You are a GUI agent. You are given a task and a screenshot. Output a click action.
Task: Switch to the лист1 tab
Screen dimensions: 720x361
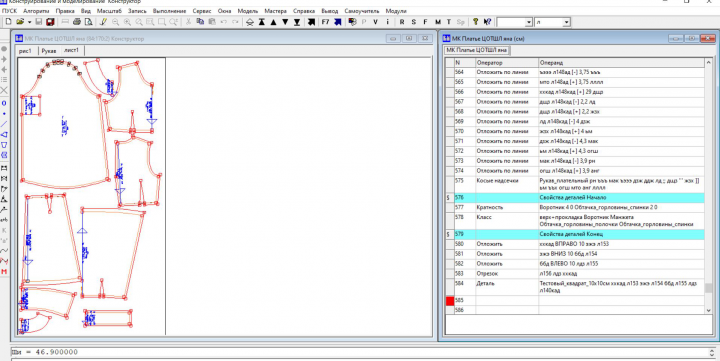pos(71,51)
